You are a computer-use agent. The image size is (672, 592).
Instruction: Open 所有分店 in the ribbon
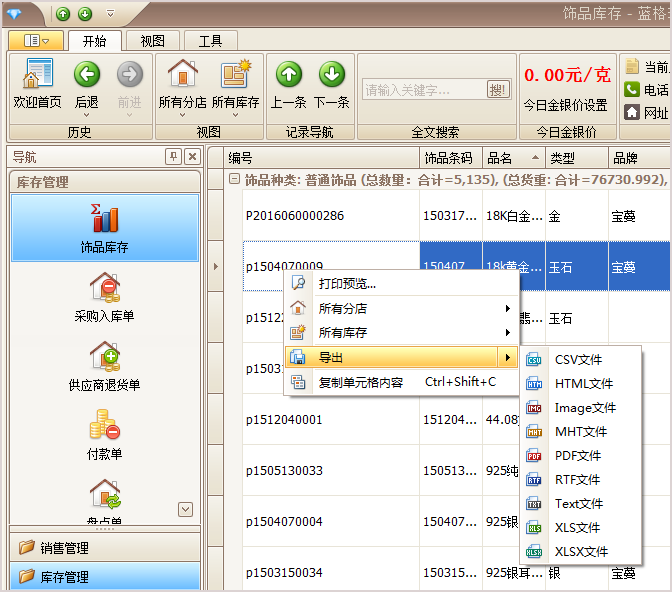182,83
